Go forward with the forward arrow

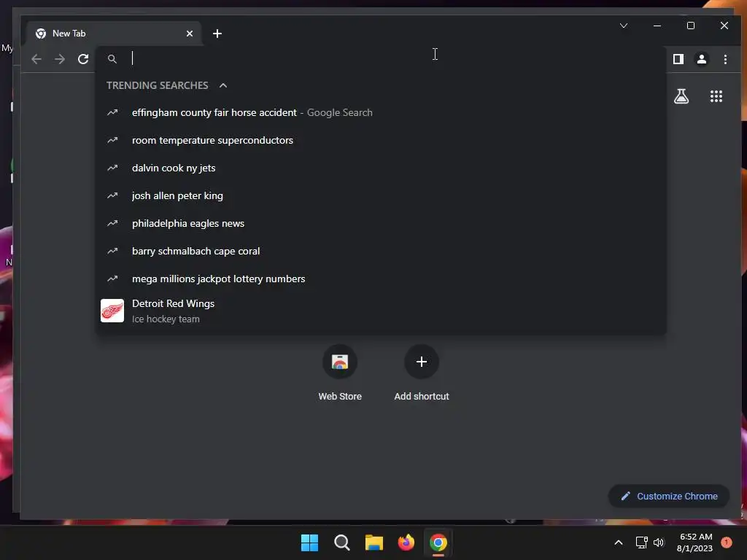[60, 59]
